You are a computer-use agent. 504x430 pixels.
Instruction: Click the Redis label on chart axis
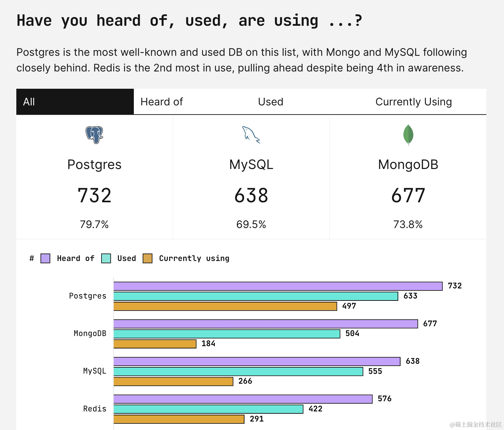click(95, 409)
